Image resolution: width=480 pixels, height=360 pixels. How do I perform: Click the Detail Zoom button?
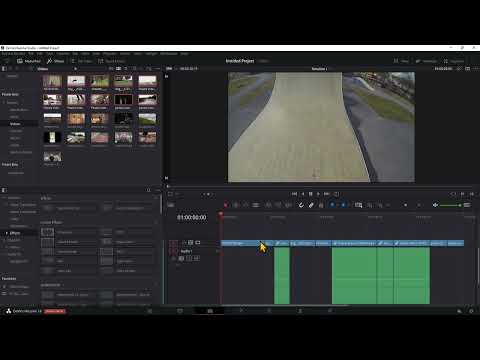[370, 205]
